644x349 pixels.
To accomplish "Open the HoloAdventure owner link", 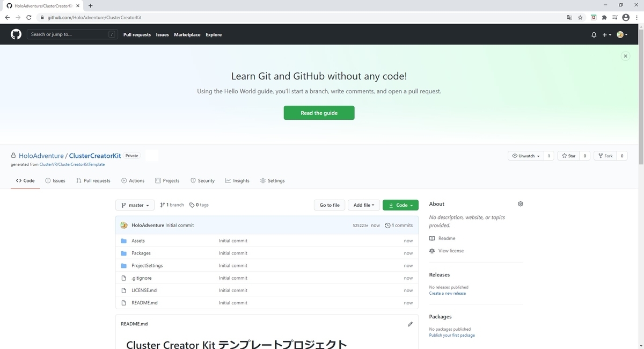I will pyautogui.click(x=41, y=156).
